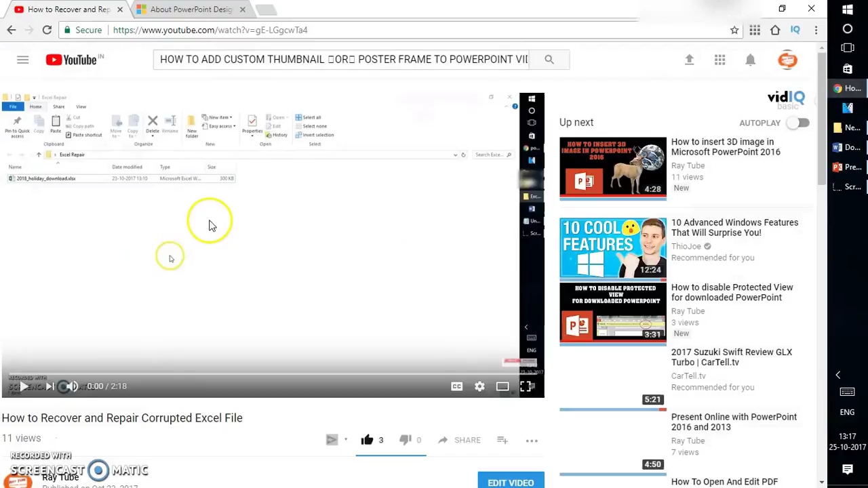Play the video
This screenshot has height=488, width=868.
click(24, 386)
